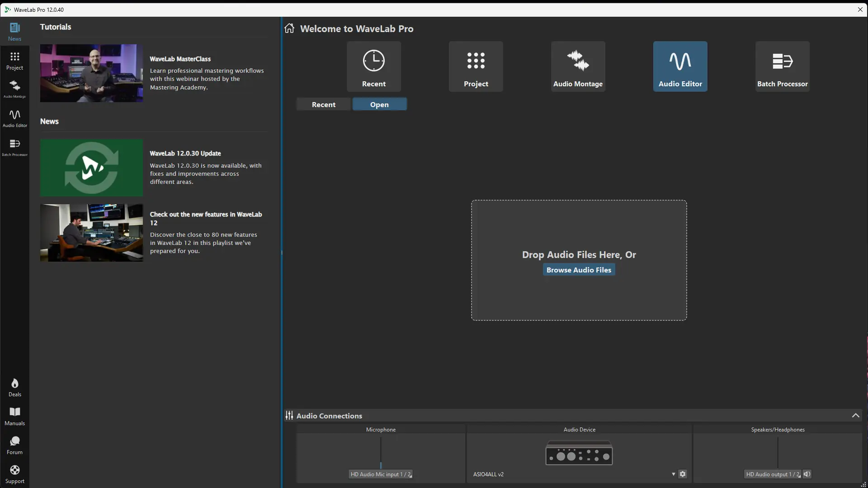The height and width of the screenshot is (488, 868).
Task: Select the Audio Editor tile
Action: tap(680, 66)
